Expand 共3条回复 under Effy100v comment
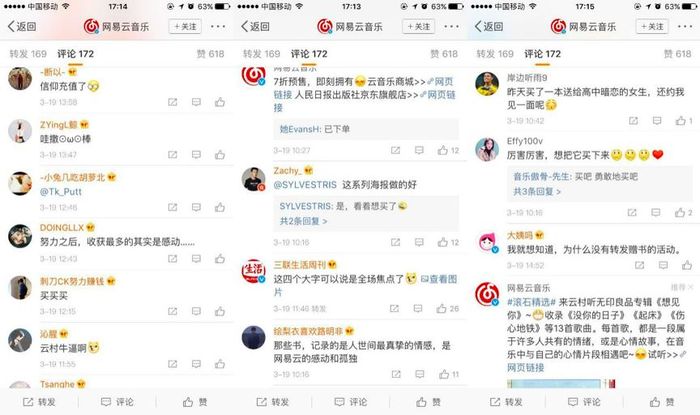The width and height of the screenshot is (700, 415). tap(537, 191)
